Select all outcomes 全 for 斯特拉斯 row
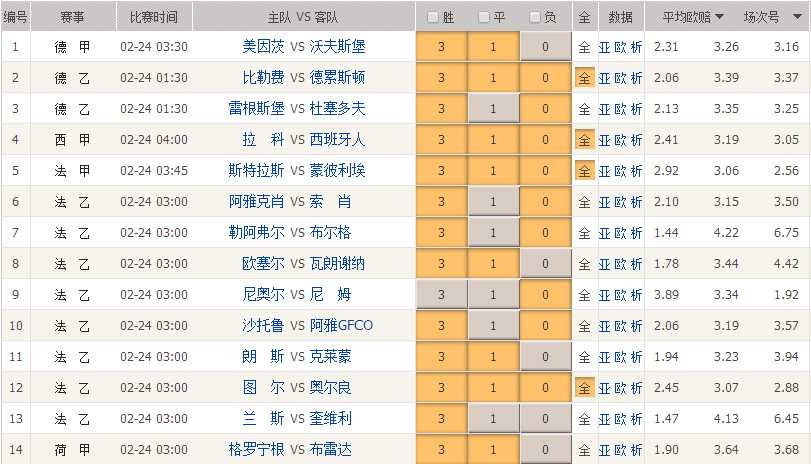 [x=584, y=171]
